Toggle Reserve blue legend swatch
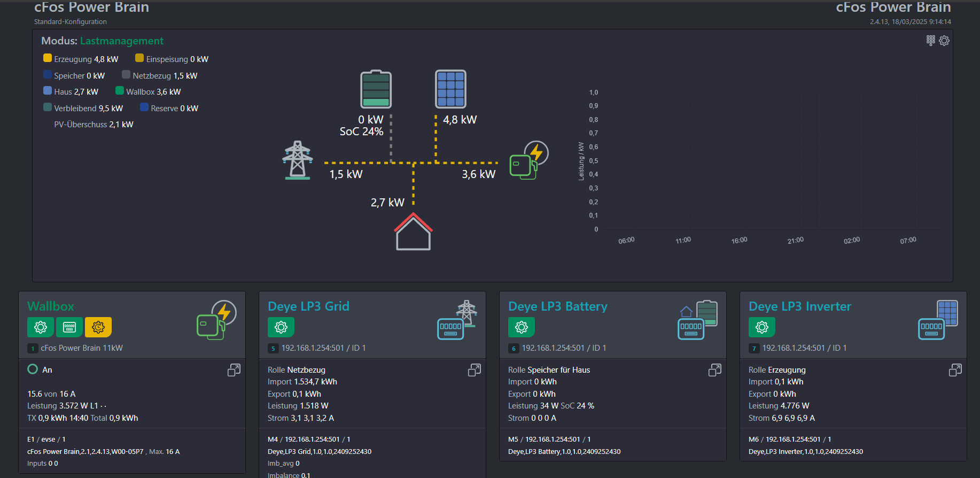The height and width of the screenshot is (478, 980). 144,107
